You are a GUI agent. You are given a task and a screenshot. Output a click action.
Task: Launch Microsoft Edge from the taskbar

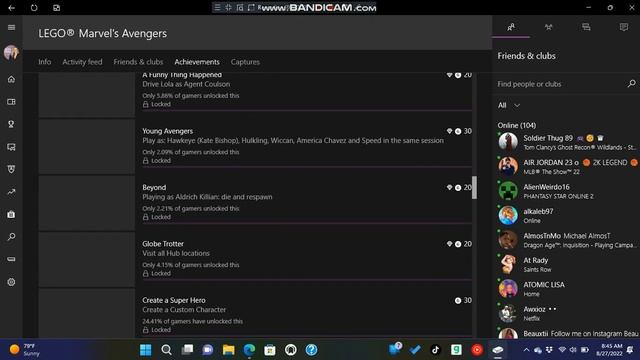[249, 350]
